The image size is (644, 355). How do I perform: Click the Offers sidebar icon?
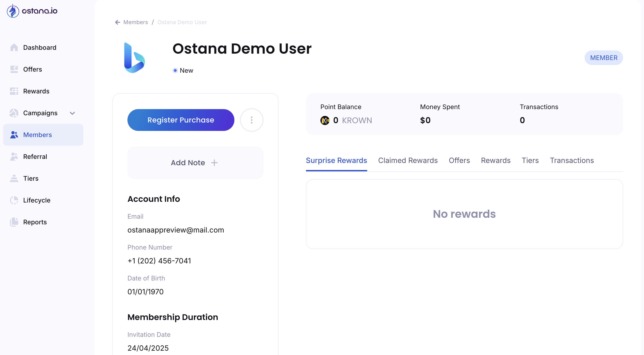(x=14, y=69)
